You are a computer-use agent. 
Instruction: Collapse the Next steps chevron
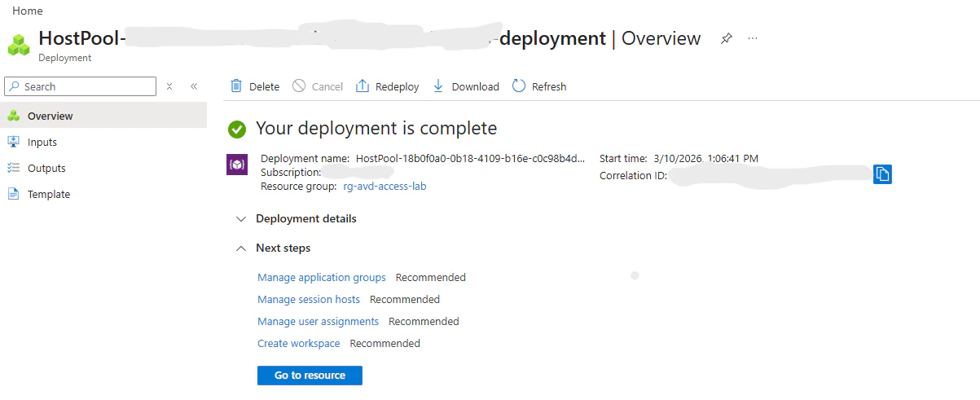(240, 248)
